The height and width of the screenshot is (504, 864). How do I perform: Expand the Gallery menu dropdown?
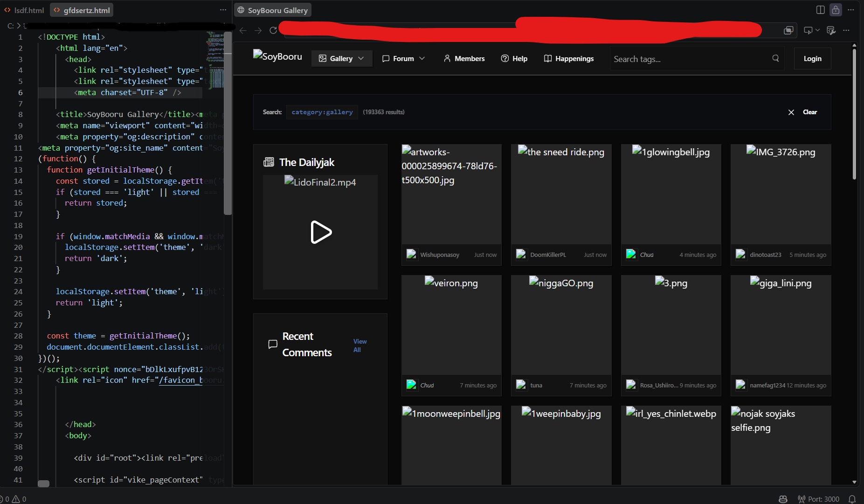tap(341, 58)
